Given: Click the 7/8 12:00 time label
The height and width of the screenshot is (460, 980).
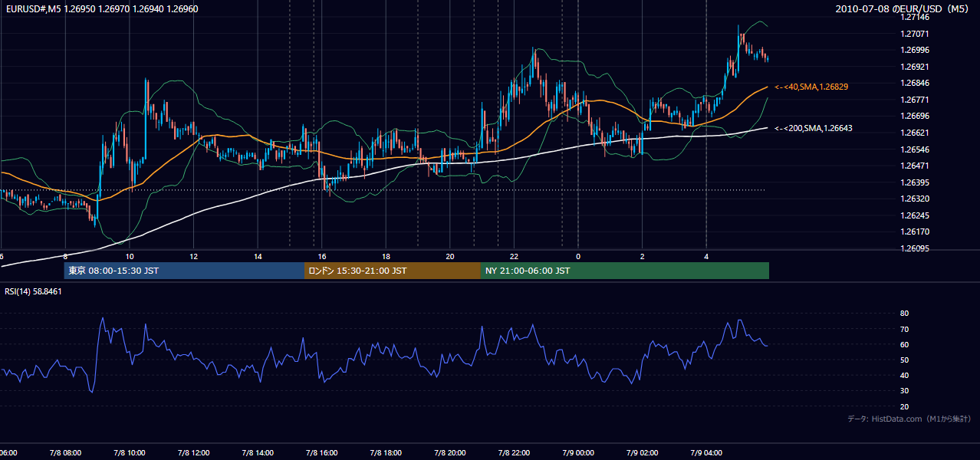Looking at the screenshot, I should [192, 452].
